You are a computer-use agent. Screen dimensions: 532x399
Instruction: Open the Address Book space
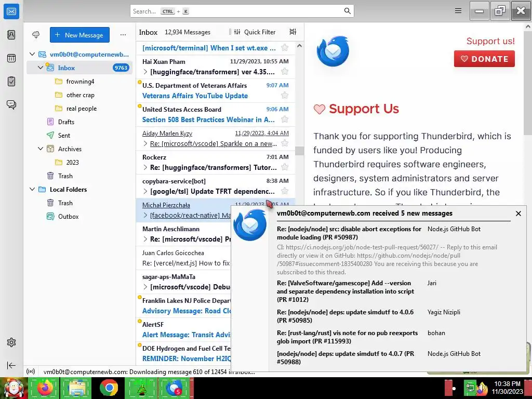11,35
